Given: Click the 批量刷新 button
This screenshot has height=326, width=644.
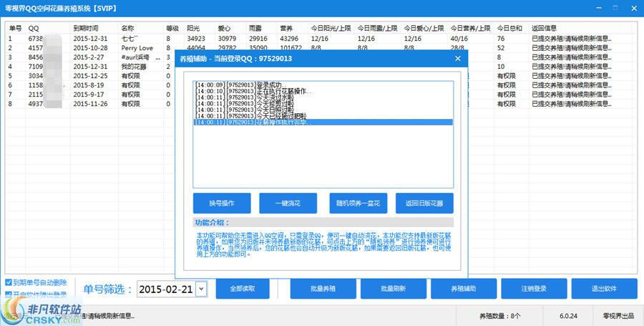Looking at the screenshot, I should pos(394,289).
